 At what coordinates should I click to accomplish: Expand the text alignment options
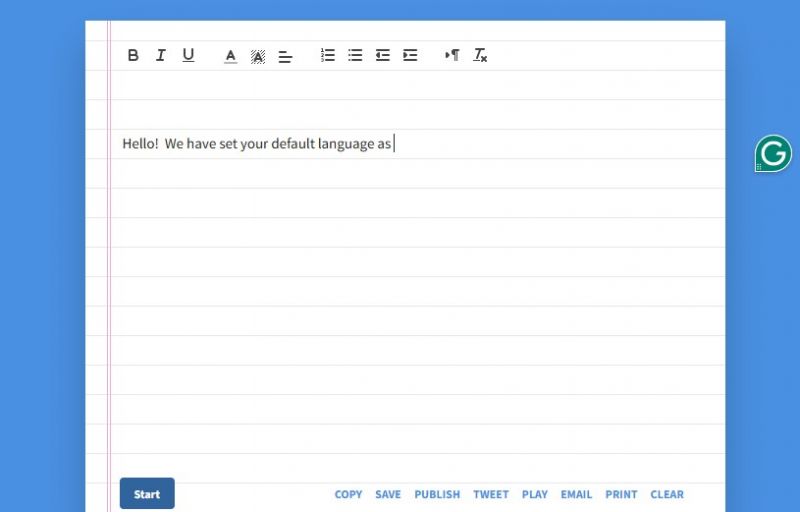285,56
